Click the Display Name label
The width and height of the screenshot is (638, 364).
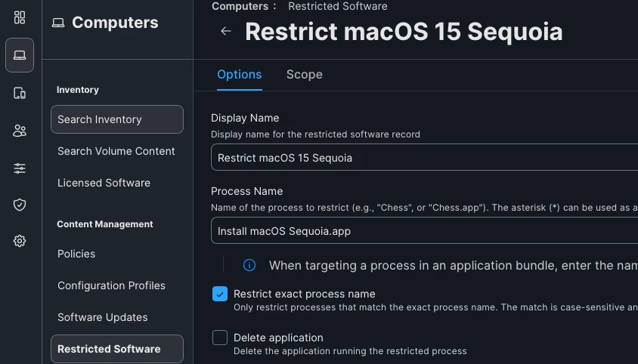point(245,118)
